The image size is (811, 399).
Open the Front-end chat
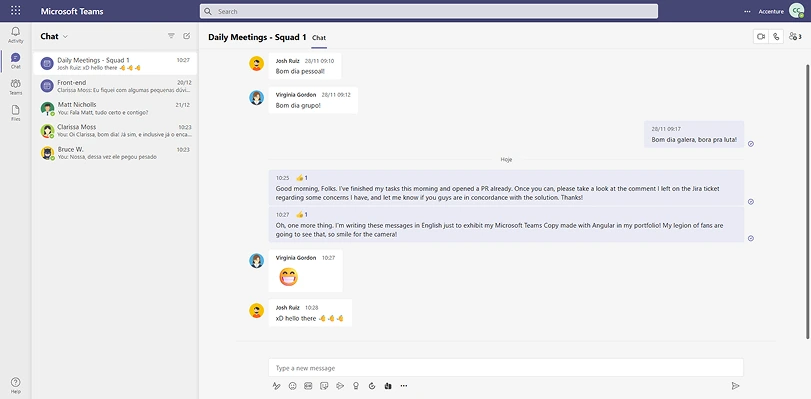click(x=115, y=86)
